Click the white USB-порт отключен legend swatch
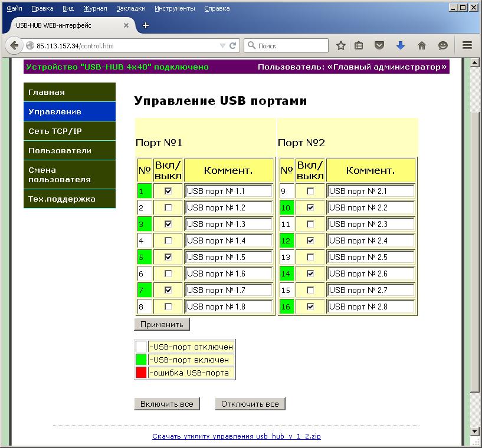Viewport: 482px width, 448px height. tap(141, 347)
